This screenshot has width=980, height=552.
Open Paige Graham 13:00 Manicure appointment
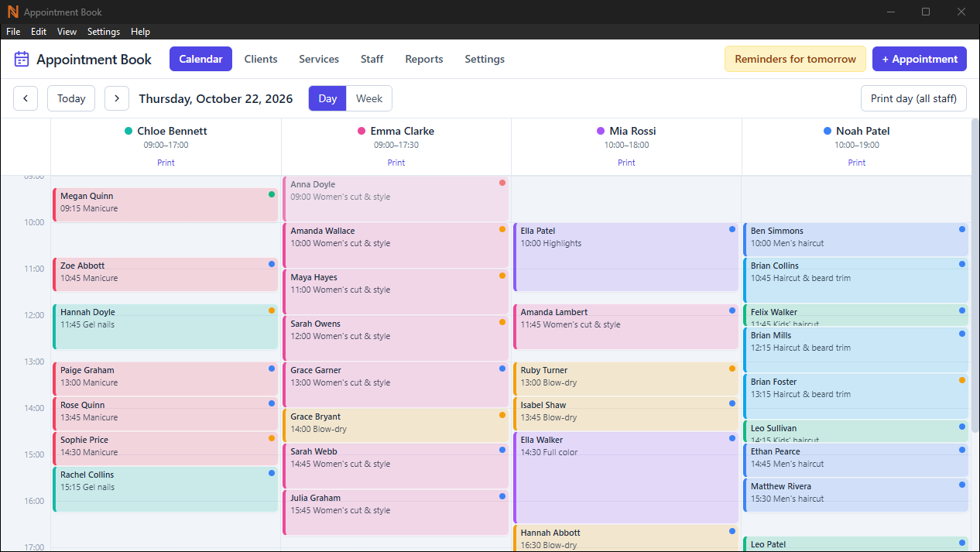pos(165,379)
